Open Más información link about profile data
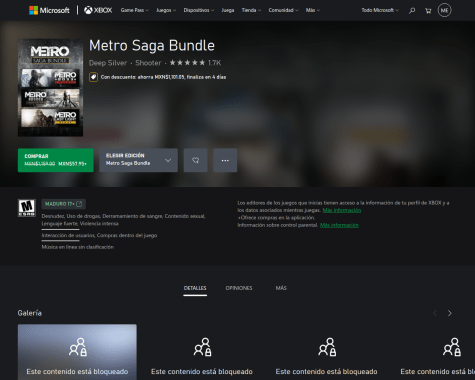This screenshot has width=475, height=380. [x=342, y=210]
